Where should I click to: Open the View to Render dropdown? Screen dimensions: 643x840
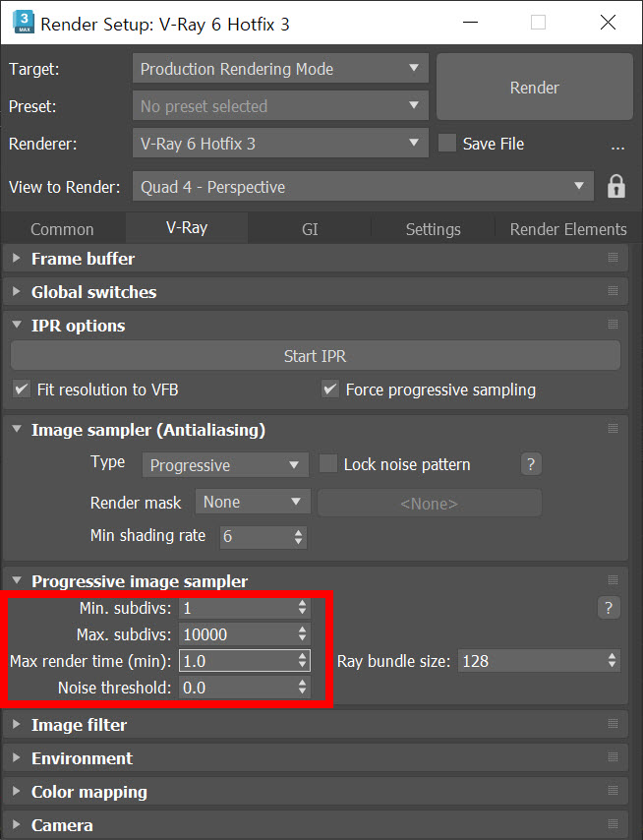363,187
